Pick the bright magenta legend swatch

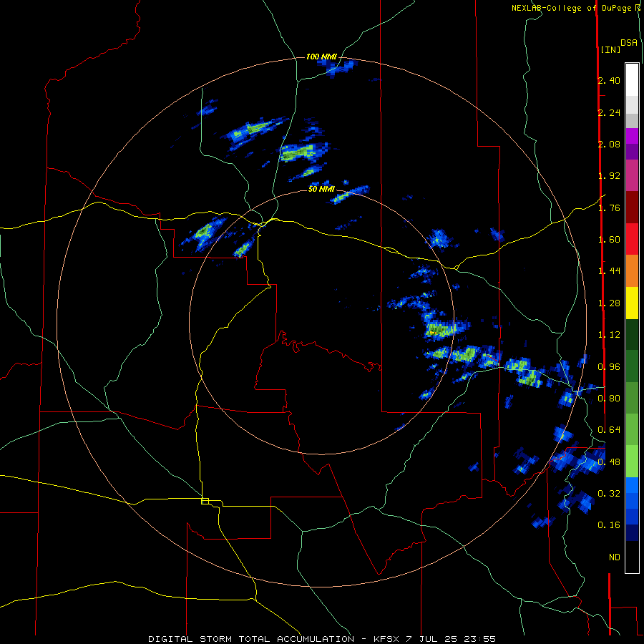pos(632,136)
